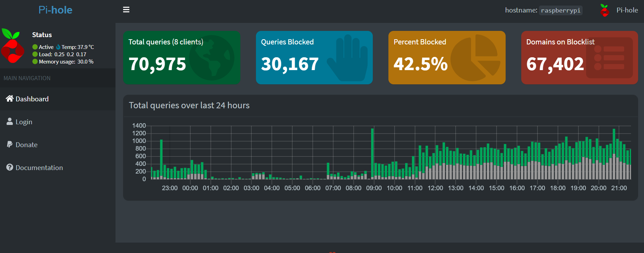Viewport: 644px width, 253px height.
Task: Click the small Pi-hole logo top right
Action: (x=604, y=10)
